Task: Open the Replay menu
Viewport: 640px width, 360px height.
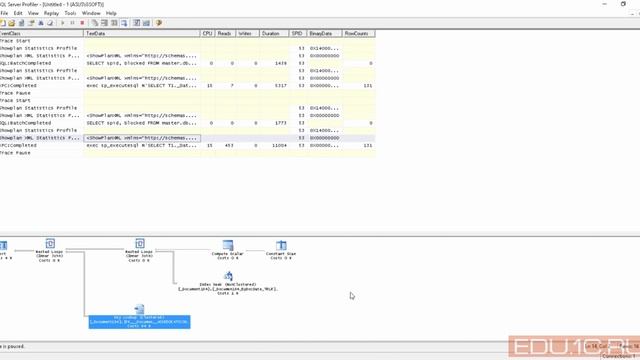Action: point(51,13)
